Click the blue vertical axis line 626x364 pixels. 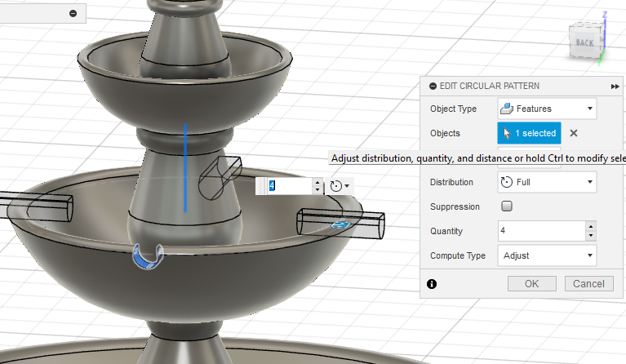click(x=185, y=167)
